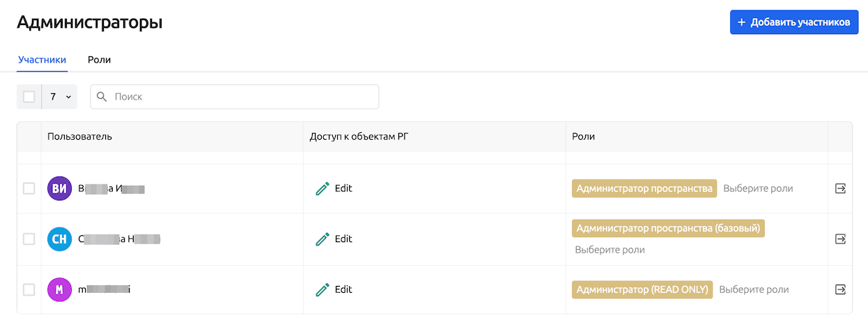This screenshot has width=868, height=327.
Task: Click the Администратор пространства (базовый) role tag
Action: point(668,228)
